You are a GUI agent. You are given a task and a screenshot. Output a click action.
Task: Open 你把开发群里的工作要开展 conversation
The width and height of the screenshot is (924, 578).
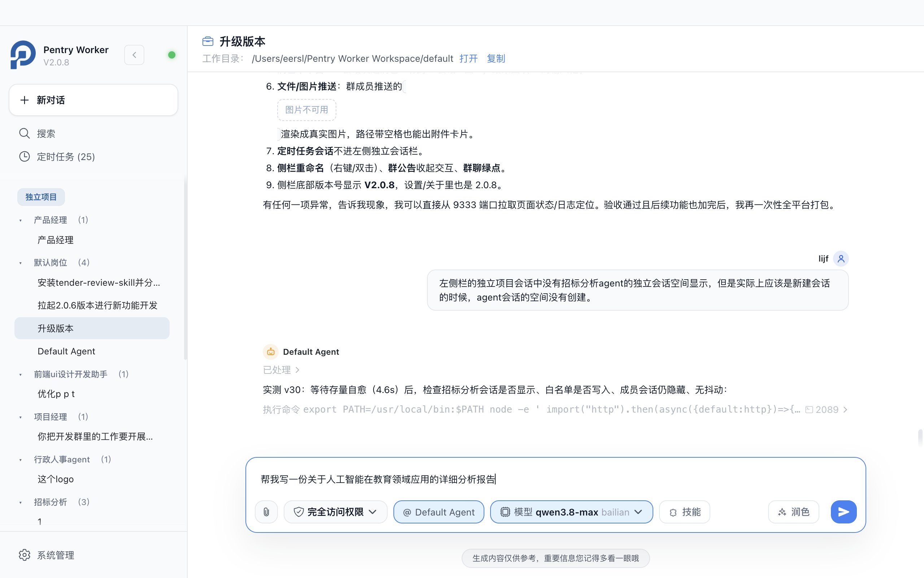point(92,436)
